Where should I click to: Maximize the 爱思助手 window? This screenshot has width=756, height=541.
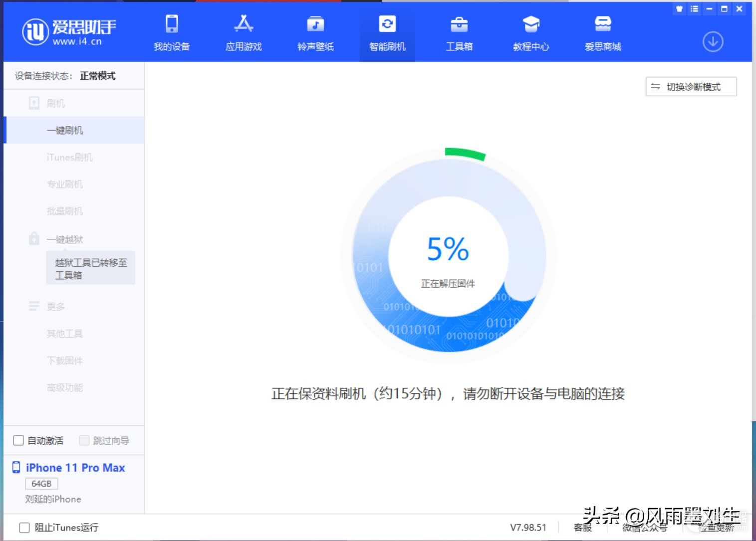pos(724,9)
